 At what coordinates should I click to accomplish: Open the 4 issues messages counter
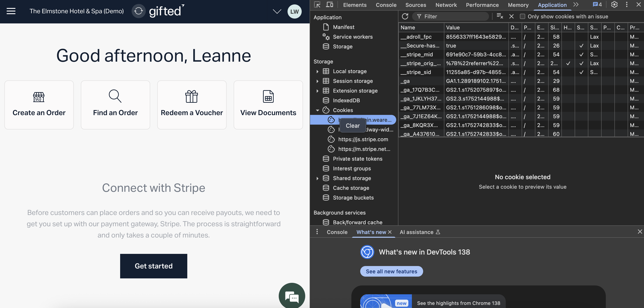(x=597, y=4)
